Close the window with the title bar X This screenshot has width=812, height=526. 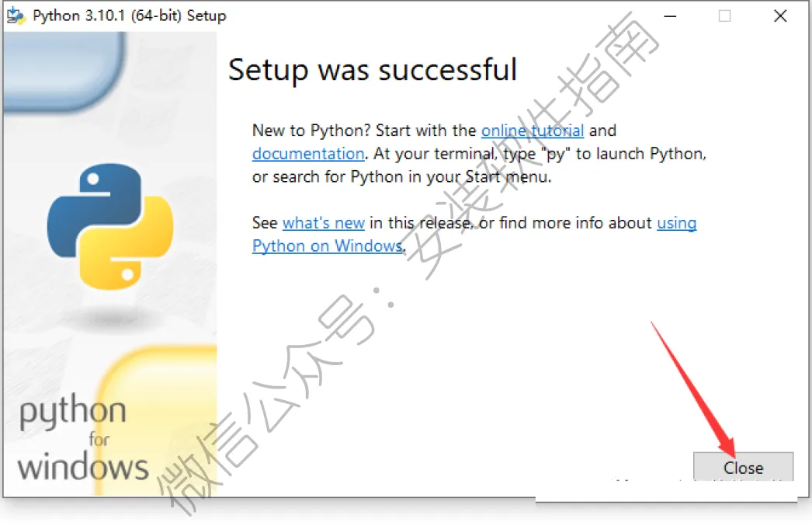(780, 16)
